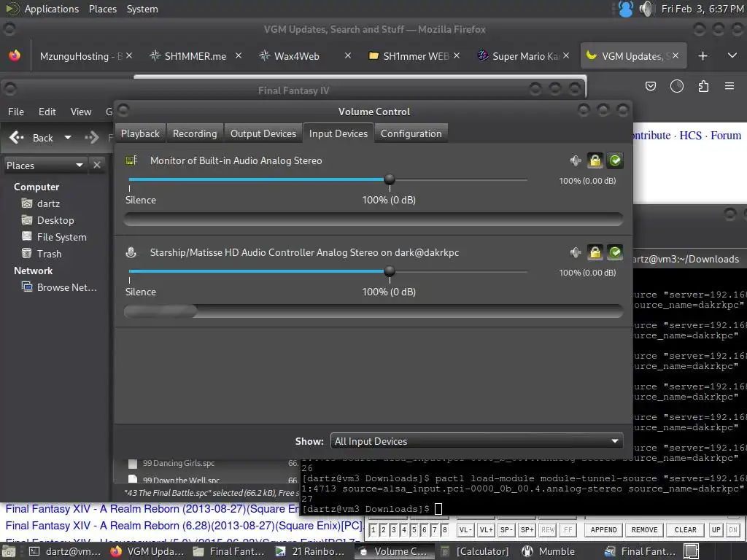Click the microphone icon beside Starship/Matisse device
Screen dimensions: 747x560
tap(131, 252)
